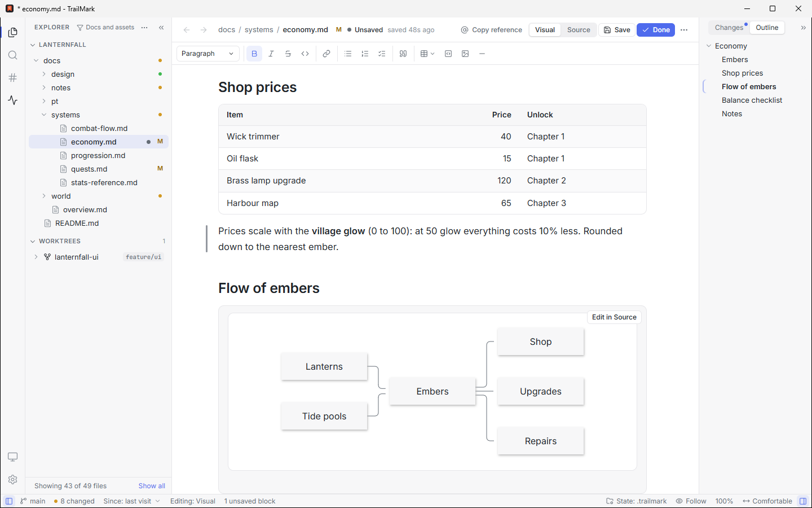
Task: Navigate back with the left arrow
Action: tap(187, 30)
